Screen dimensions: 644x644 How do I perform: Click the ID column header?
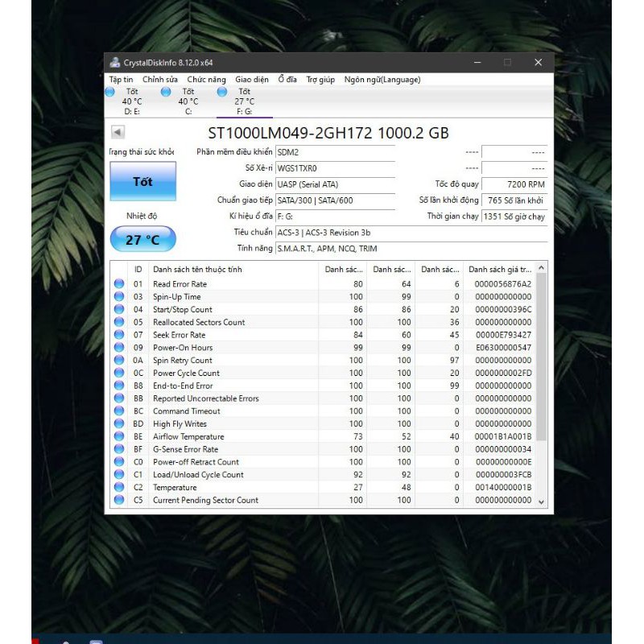click(x=138, y=270)
